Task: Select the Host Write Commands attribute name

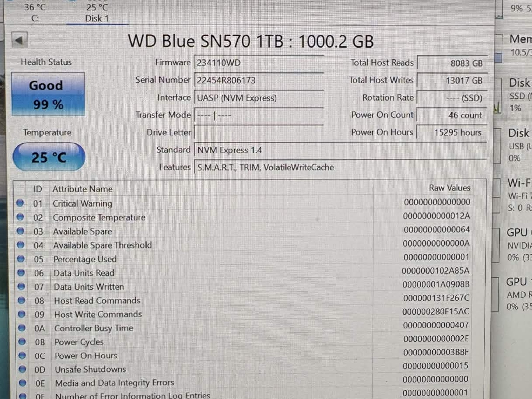Action: point(98,314)
